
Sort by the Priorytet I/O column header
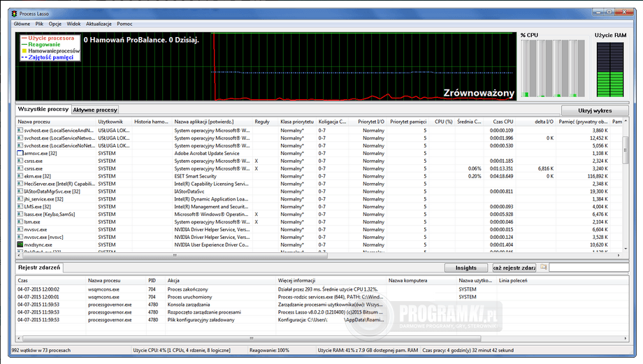point(367,122)
